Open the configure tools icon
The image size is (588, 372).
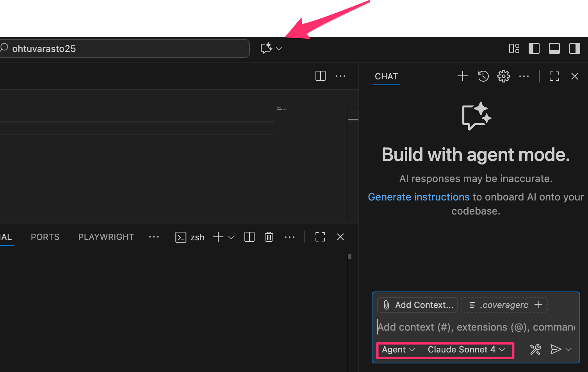click(535, 349)
